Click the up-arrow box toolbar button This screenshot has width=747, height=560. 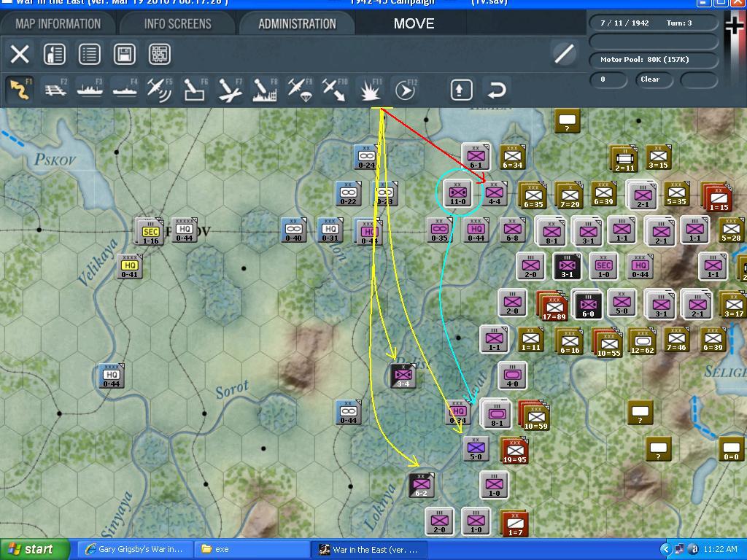click(x=461, y=90)
